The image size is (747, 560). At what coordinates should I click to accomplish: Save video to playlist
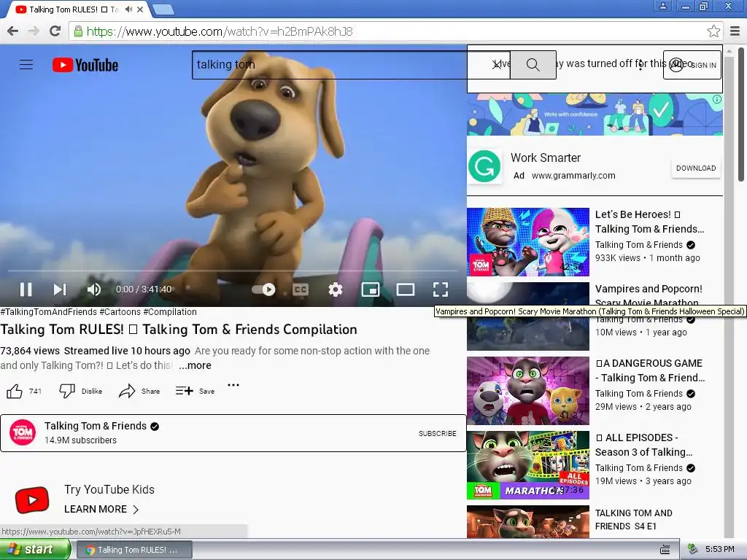coord(195,391)
